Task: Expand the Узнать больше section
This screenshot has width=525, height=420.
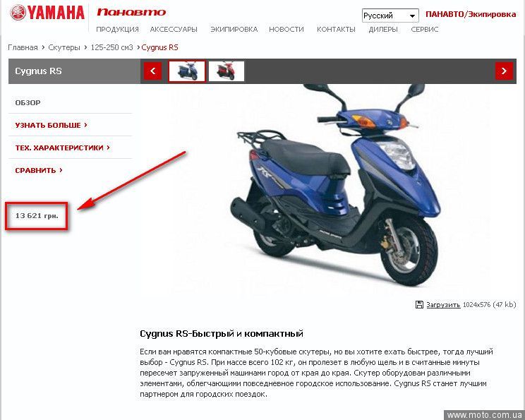Action: point(51,125)
